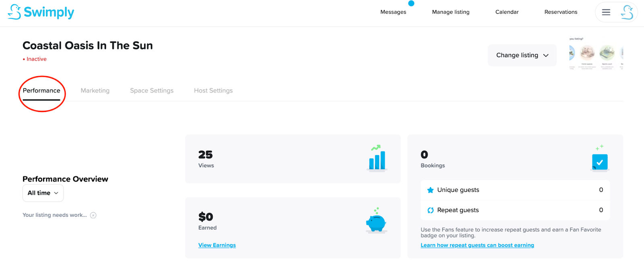Viewport: 644px width, 270px height.
Task: Click the bookings checkmark icon
Action: [599, 162]
